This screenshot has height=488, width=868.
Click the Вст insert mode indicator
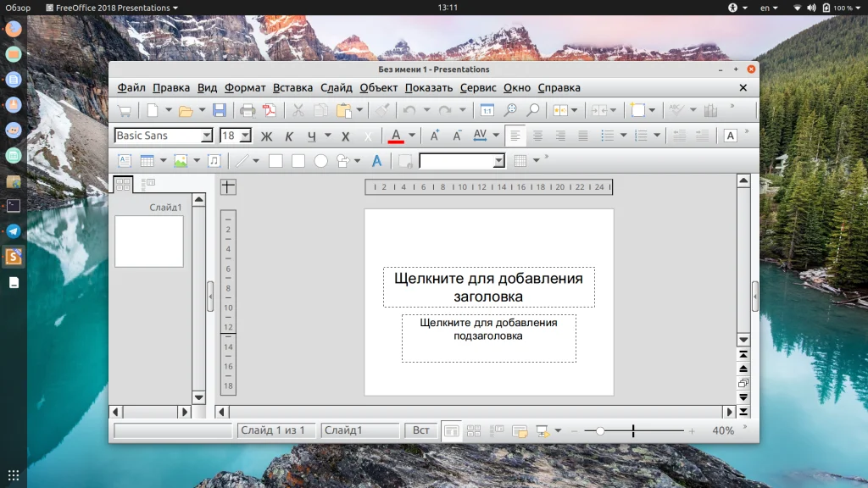pos(421,430)
